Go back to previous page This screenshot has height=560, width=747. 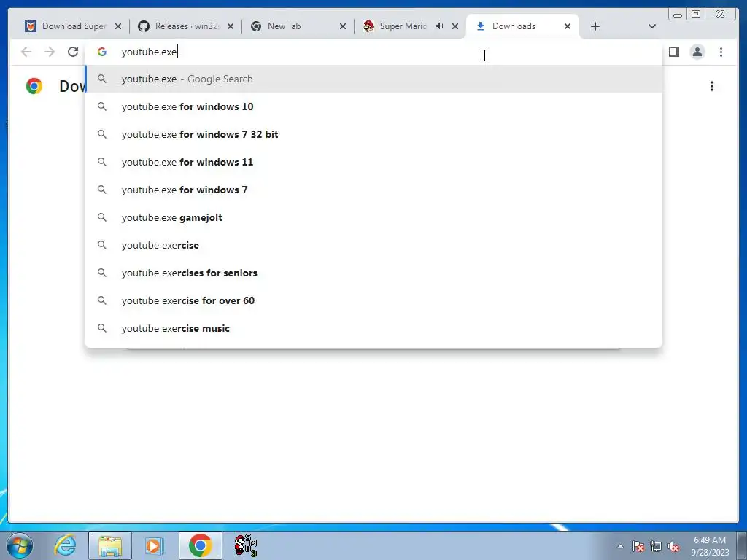point(26,52)
